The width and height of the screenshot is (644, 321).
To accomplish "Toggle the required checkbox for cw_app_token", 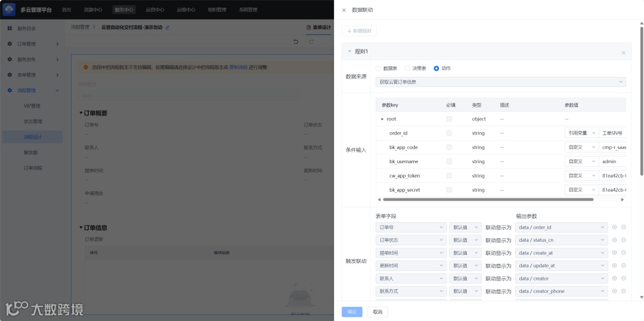I will 449,176.
